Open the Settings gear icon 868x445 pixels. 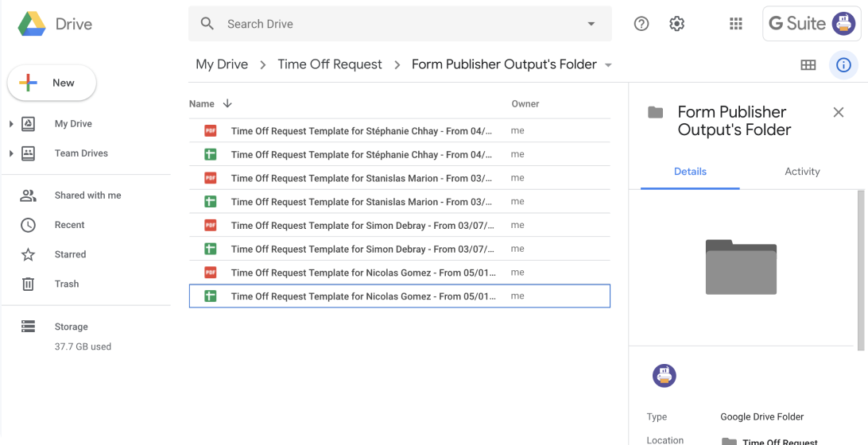(x=676, y=24)
